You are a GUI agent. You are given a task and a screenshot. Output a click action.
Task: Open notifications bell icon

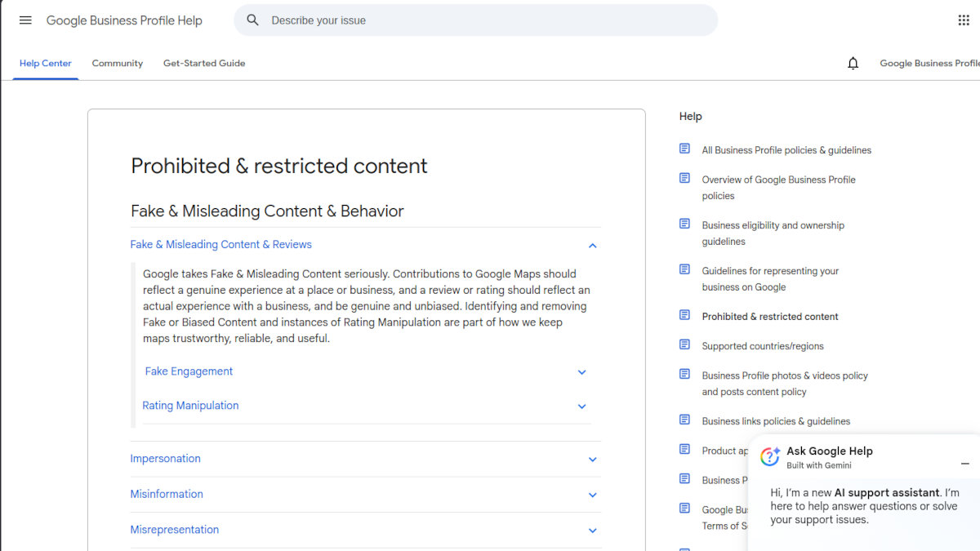853,63
